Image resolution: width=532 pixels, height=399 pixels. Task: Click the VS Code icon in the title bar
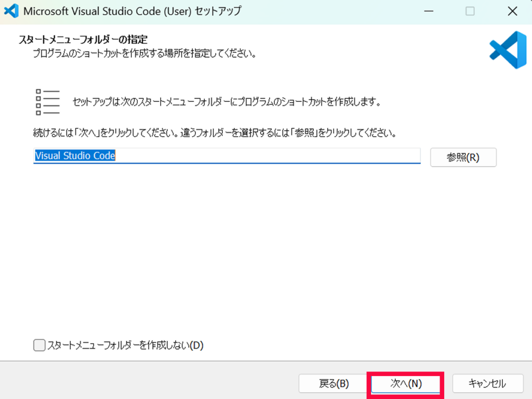[11, 10]
